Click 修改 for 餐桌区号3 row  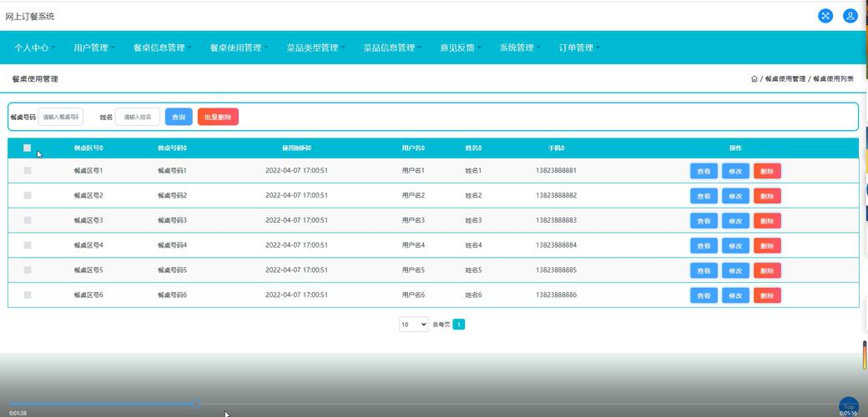[x=735, y=221]
